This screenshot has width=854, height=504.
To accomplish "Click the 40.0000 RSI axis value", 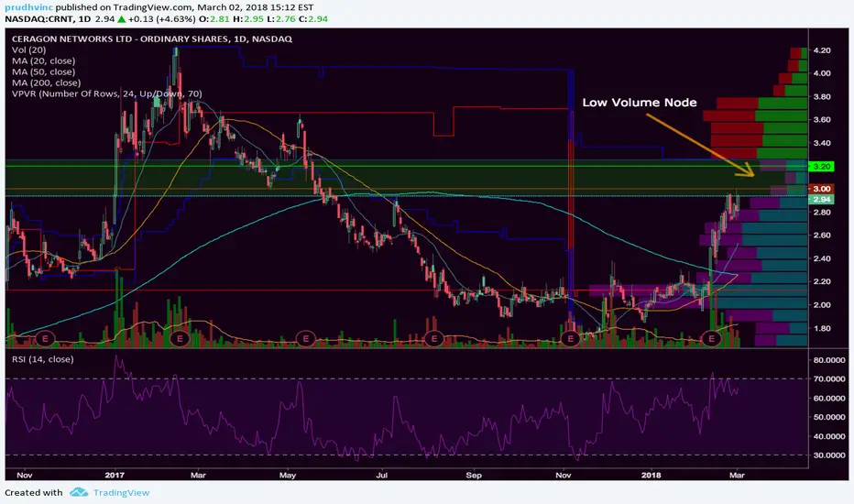I will 829,436.
